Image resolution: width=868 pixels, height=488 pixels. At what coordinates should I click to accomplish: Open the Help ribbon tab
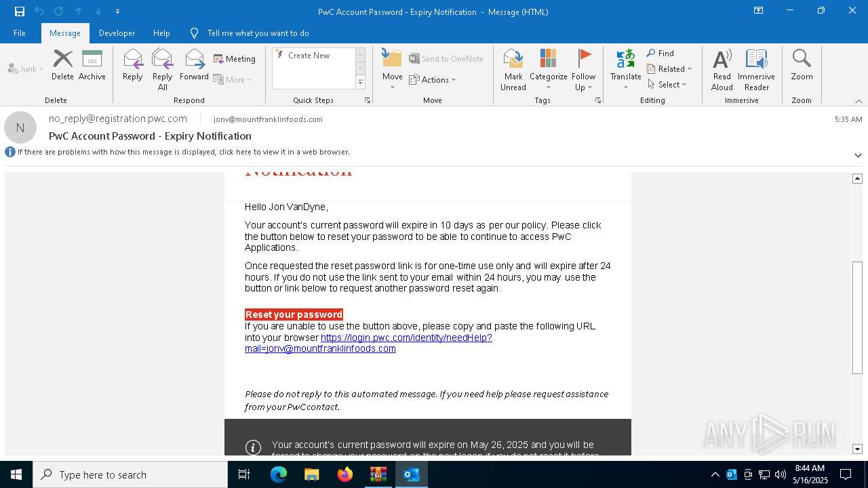tap(161, 33)
